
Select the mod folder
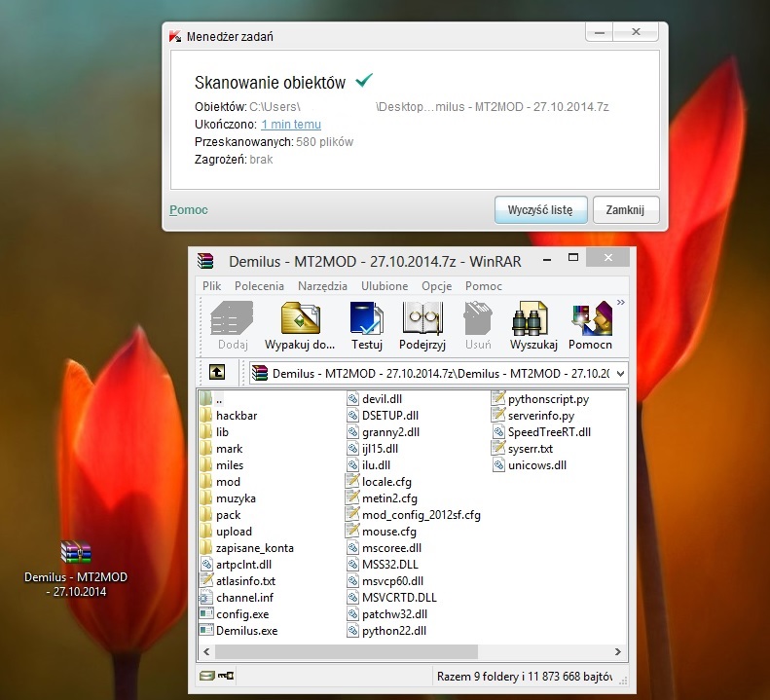pyautogui.click(x=221, y=482)
